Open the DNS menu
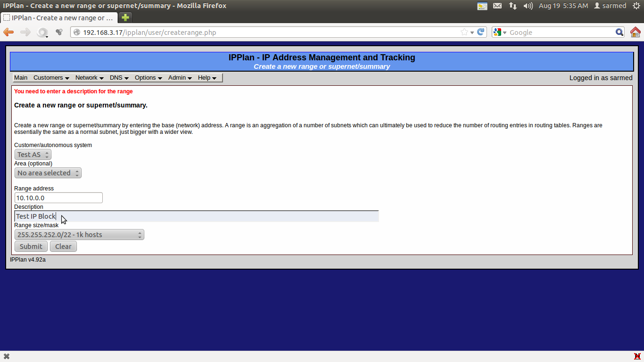This screenshot has width=644, height=362. tap(116, 77)
